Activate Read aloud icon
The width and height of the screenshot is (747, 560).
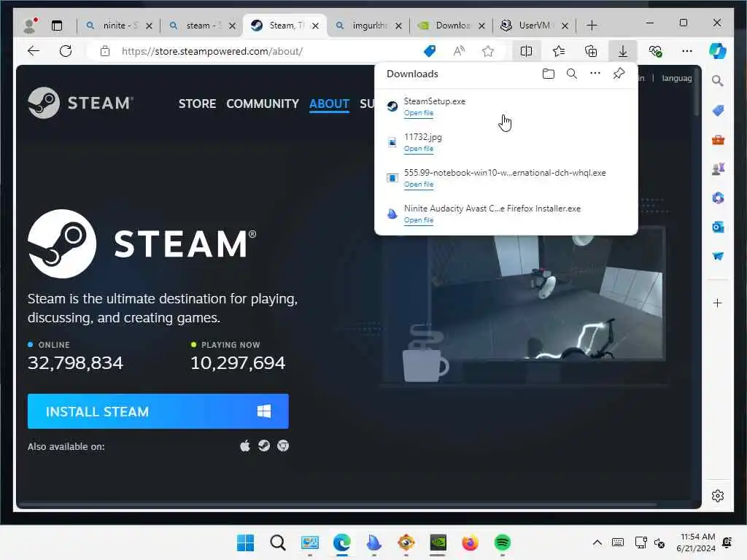coord(459,51)
